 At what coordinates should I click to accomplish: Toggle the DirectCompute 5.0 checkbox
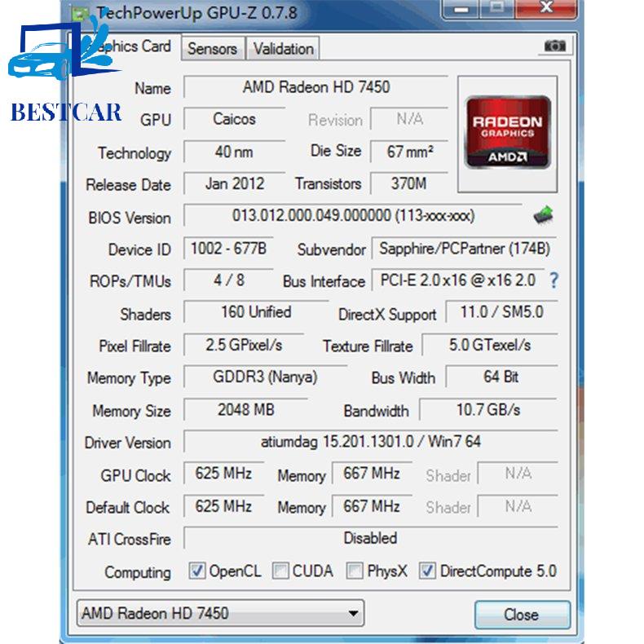(x=427, y=571)
